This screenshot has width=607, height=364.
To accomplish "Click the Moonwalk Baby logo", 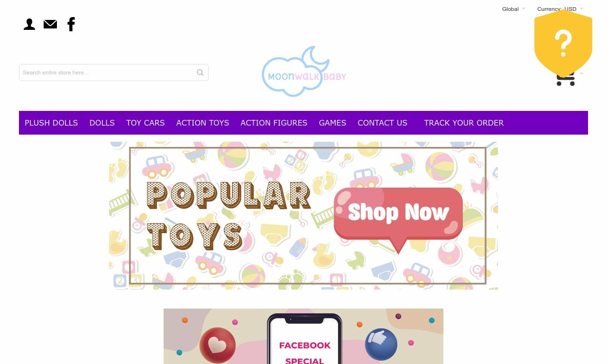I will 304,72.
